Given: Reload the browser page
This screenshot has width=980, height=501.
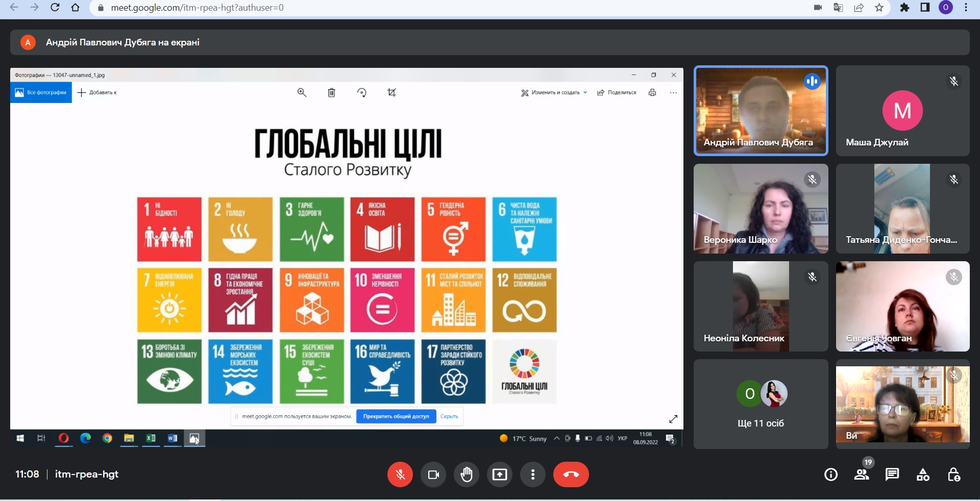Looking at the screenshot, I should pos(55,8).
